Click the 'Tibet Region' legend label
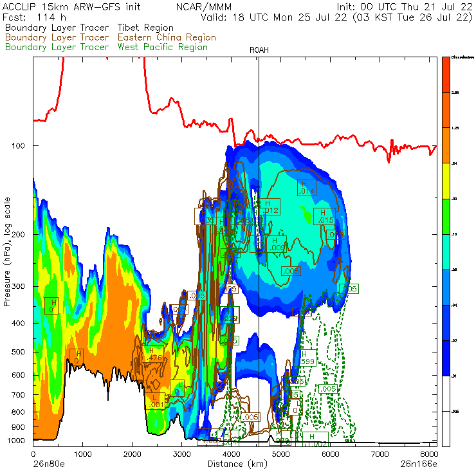The height and width of the screenshot is (476, 476). tap(145, 28)
